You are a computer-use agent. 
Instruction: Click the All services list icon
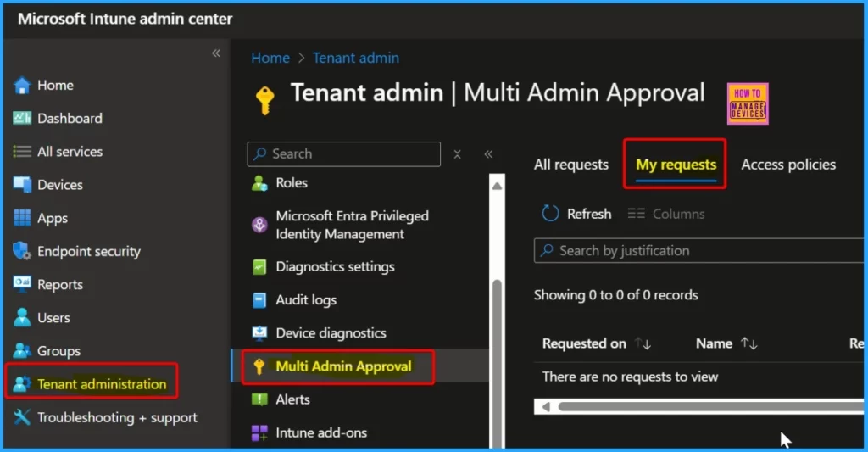coord(22,151)
